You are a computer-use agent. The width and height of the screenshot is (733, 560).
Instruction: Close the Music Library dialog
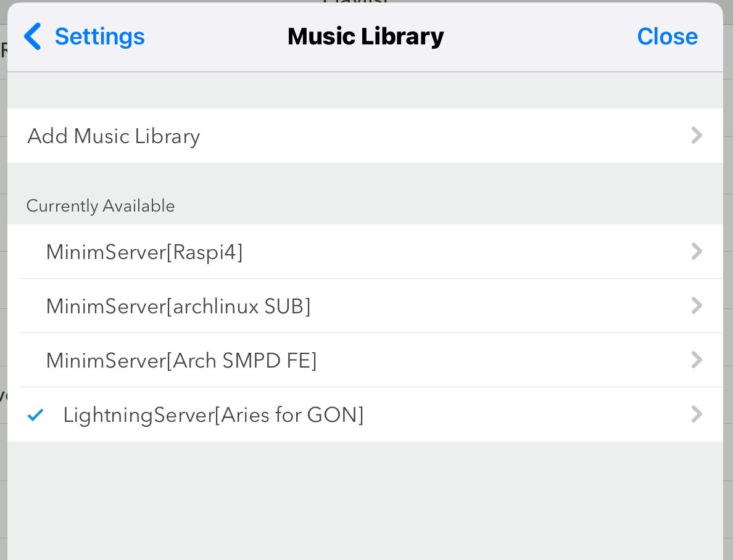coord(667,36)
